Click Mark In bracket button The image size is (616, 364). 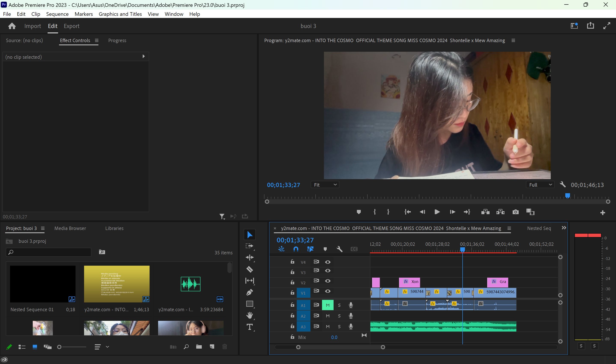coord(374,212)
